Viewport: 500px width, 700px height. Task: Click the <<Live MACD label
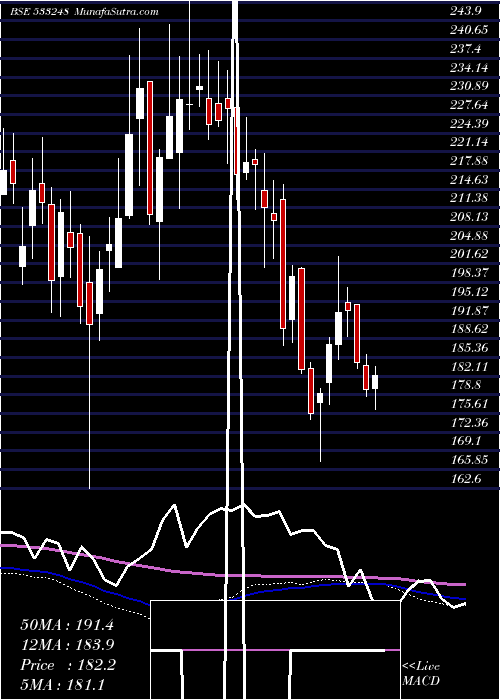421,673
